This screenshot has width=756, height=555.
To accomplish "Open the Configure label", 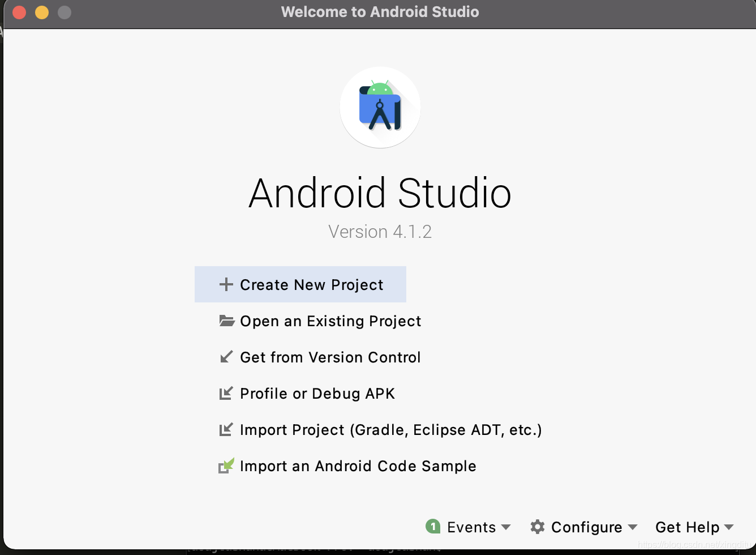I will click(586, 527).
